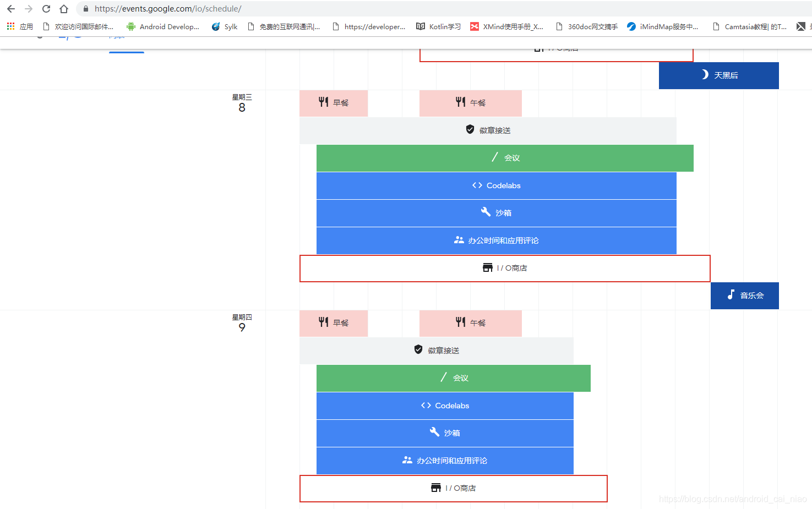
Task: Open the Camtasia教程 bookmark
Action: [x=750, y=26]
